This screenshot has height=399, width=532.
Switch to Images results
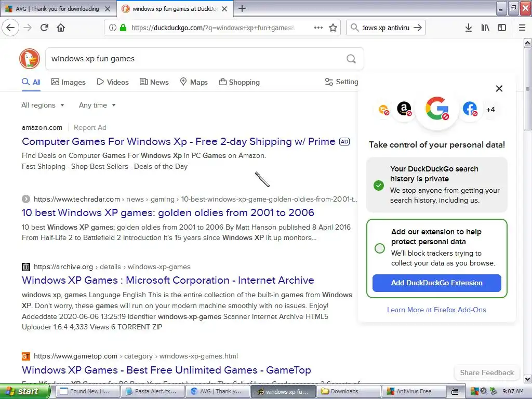[x=68, y=82]
